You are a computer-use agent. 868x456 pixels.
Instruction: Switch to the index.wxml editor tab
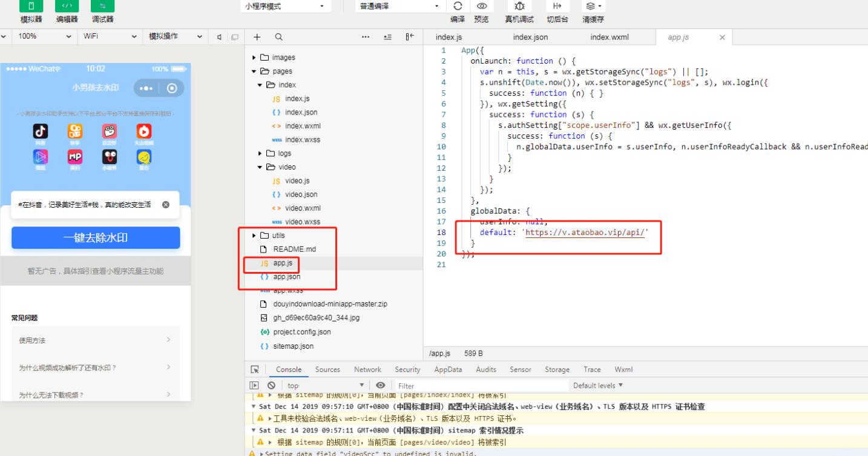[610, 38]
